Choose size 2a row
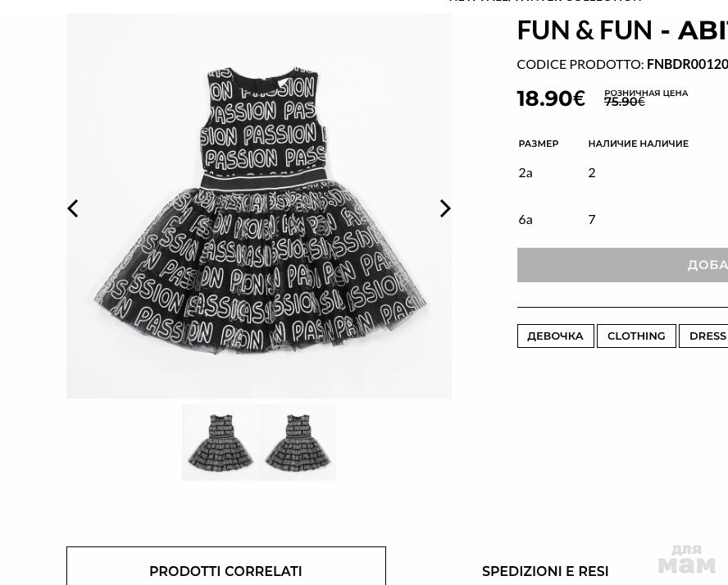The width and height of the screenshot is (728, 585). (x=622, y=173)
